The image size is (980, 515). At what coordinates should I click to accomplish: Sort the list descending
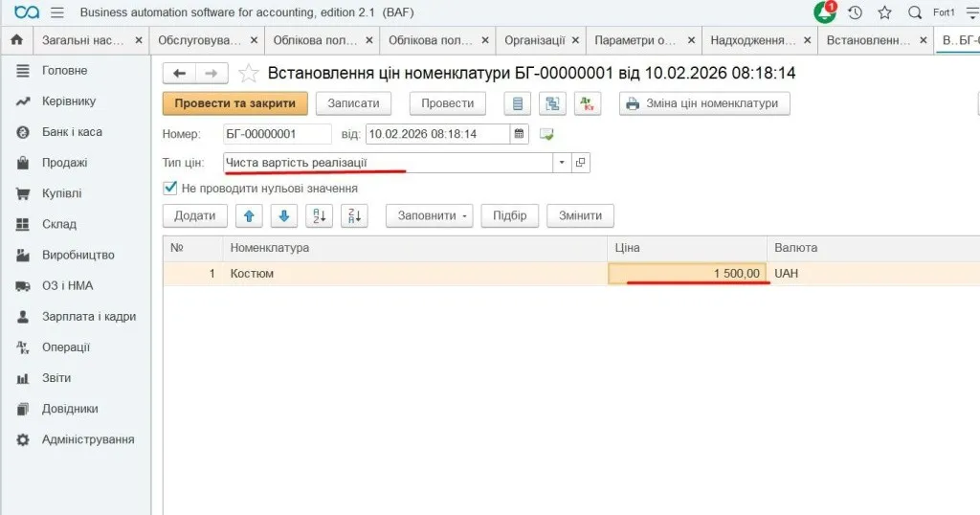pyautogui.click(x=354, y=215)
